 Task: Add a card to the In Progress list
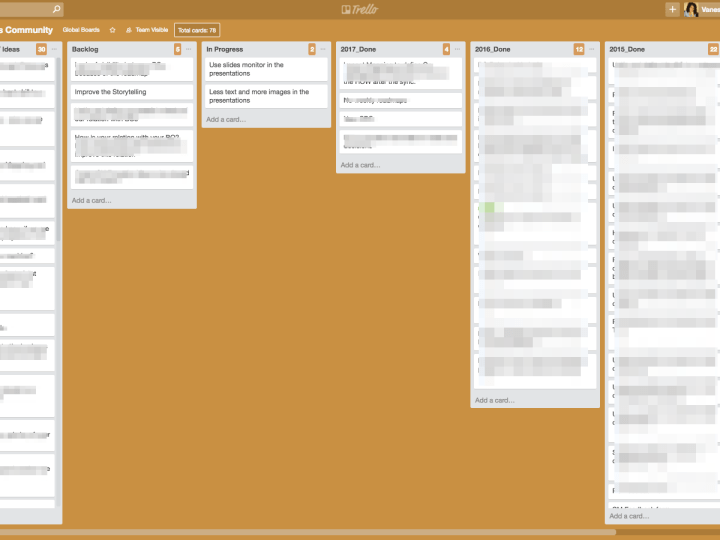(226, 119)
